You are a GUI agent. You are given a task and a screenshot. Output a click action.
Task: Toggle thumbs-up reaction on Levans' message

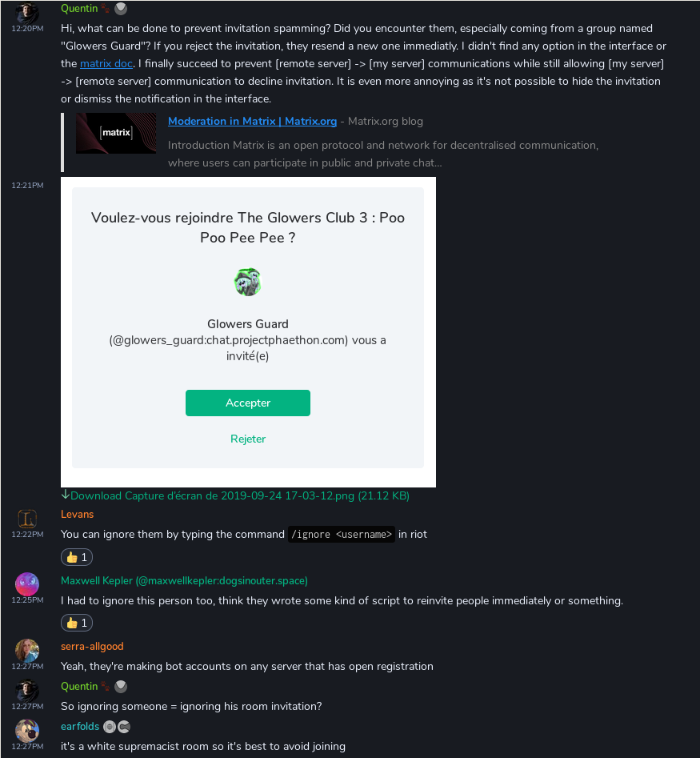pos(77,557)
